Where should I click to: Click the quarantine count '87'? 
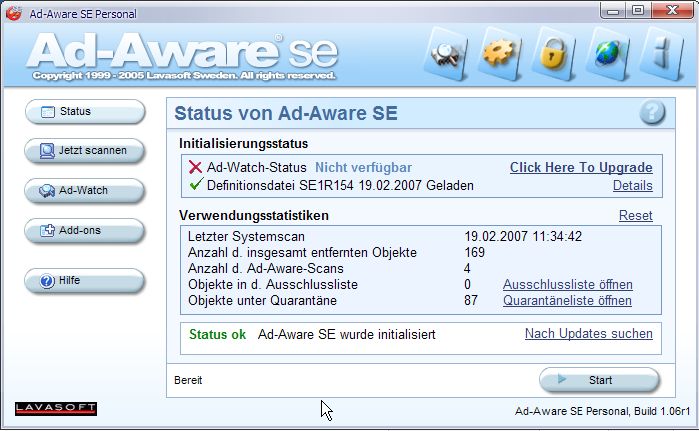(471, 300)
